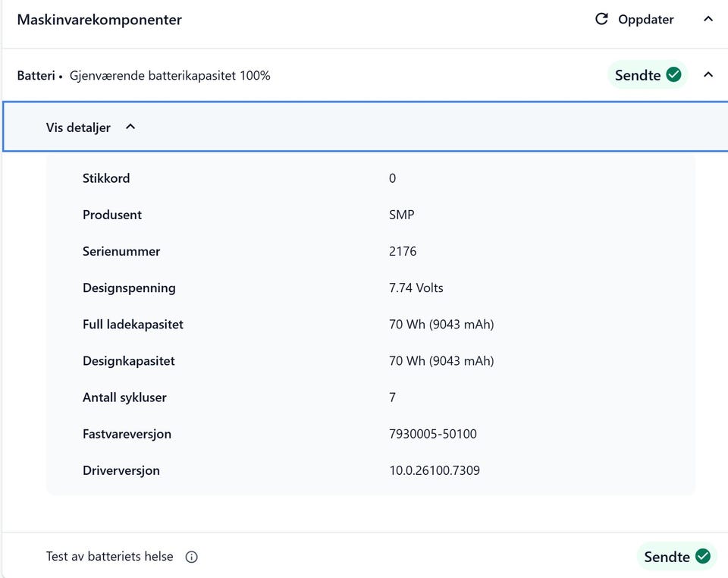The width and height of the screenshot is (728, 578).
Task: Select the firmware version value 7930005-50100
Action: [432, 434]
